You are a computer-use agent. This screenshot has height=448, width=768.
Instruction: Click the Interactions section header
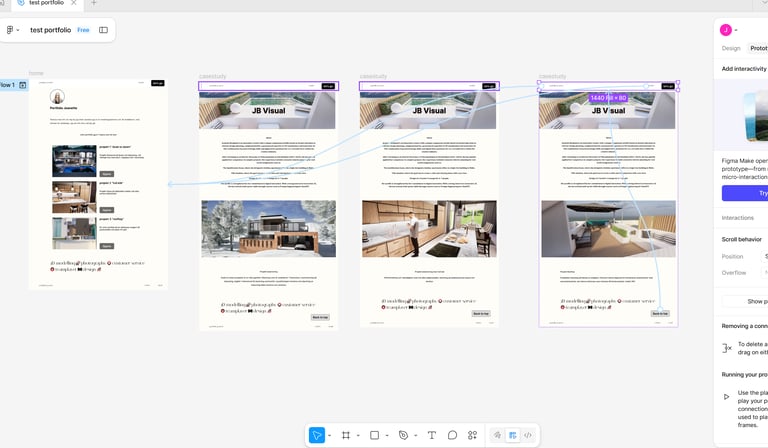pos(737,218)
